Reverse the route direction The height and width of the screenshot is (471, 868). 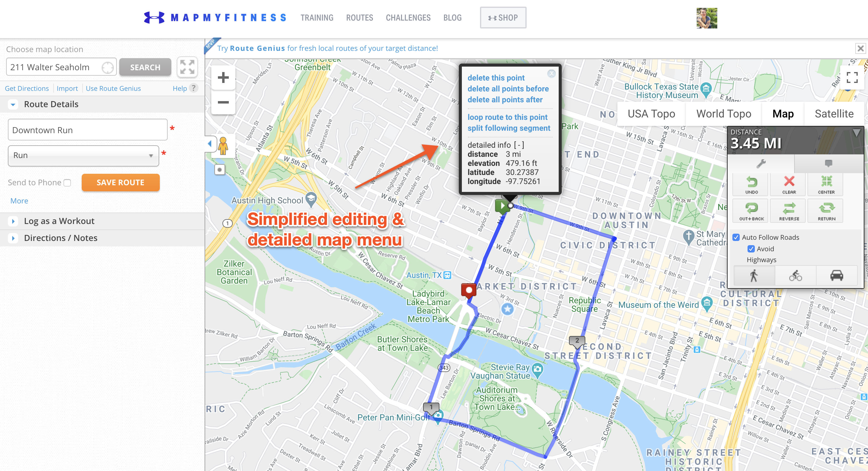pos(789,211)
